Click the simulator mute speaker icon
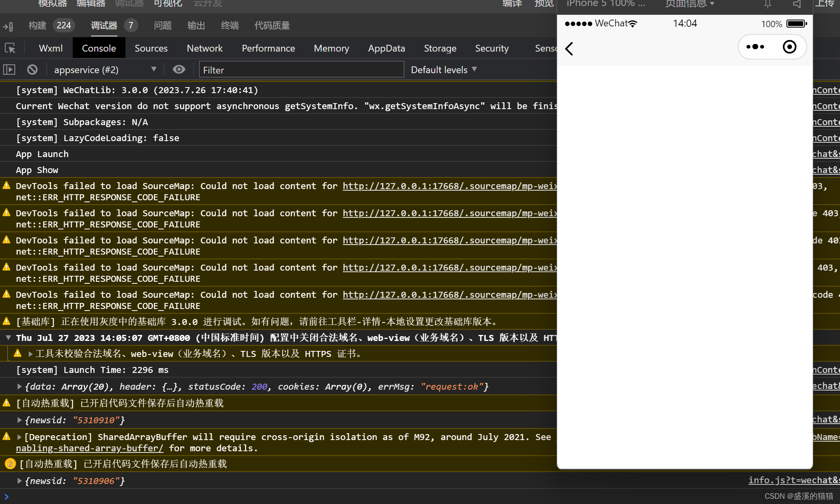The image size is (840, 504). [797, 4]
